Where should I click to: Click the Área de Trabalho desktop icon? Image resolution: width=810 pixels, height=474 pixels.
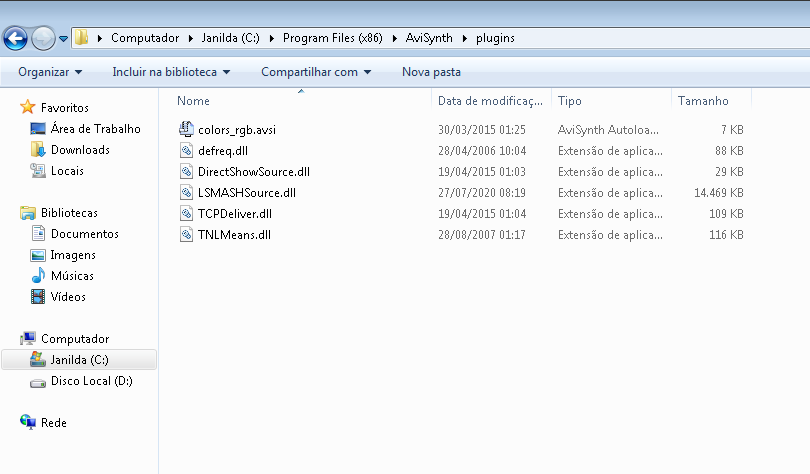click(x=38, y=129)
